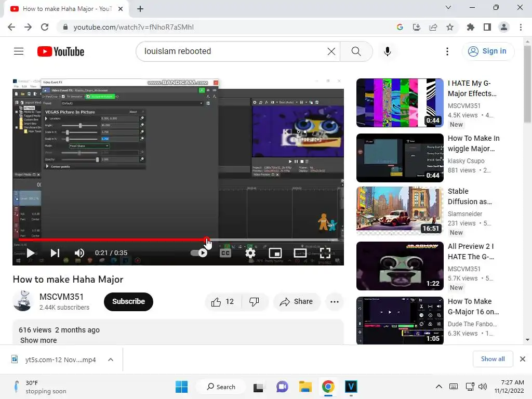The width and height of the screenshot is (532, 399).
Task: Open the Windows Start menu
Action: tap(181, 387)
